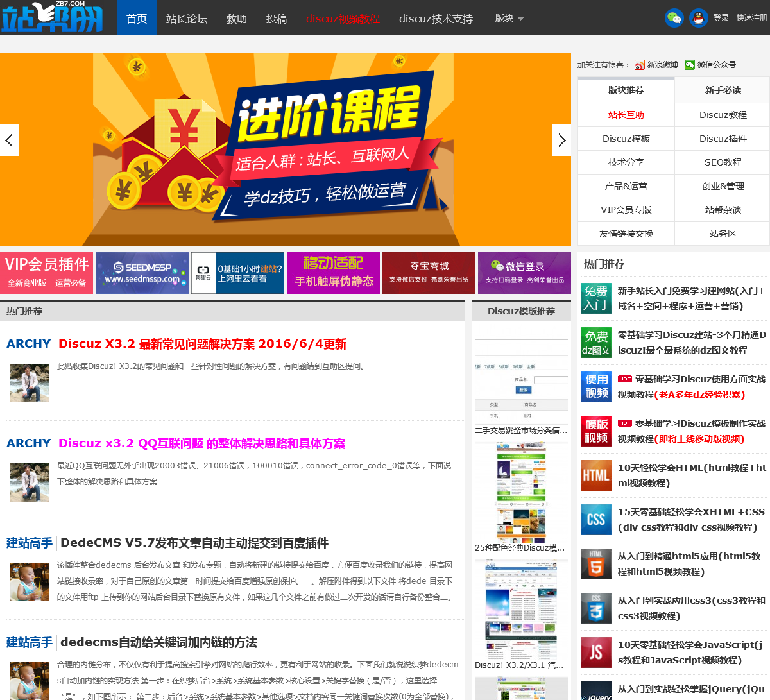This screenshot has width=770, height=700.
Task: Open Discuz x3.2 QQ互联问题 article
Action: [201, 443]
